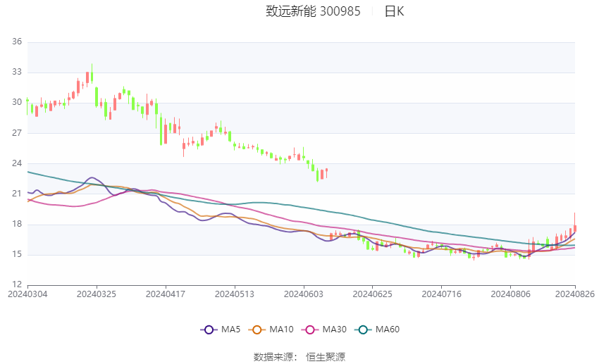Click y-axis value 33
This screenshot has height=364, width=599.
(17, 72)
